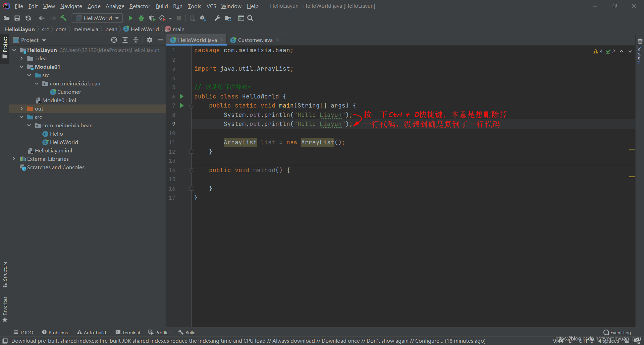644x345 pixels.
Task: Open the Profiler tool window
Action: (x=159, y=333)
